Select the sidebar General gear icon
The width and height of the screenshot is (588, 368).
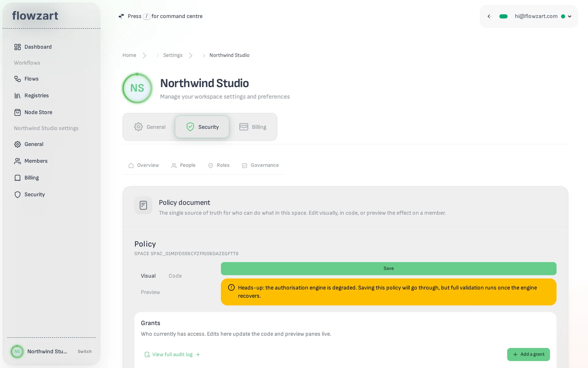click(17, 144)
